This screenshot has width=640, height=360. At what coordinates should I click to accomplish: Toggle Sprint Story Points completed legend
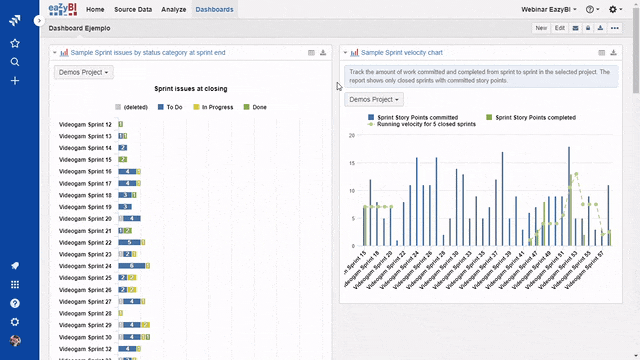(x=531, y=118)
